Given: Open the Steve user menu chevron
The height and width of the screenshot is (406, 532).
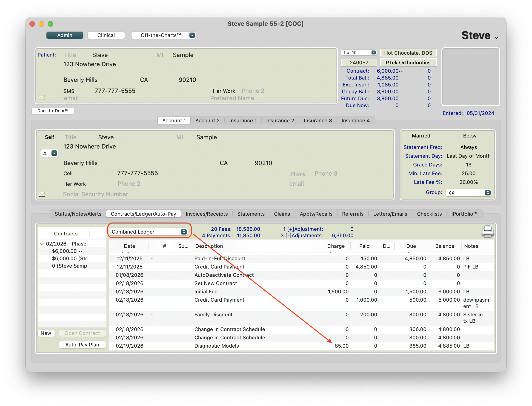Looking at the screenshot, I should pyautogui.click(x=496, y=38).
